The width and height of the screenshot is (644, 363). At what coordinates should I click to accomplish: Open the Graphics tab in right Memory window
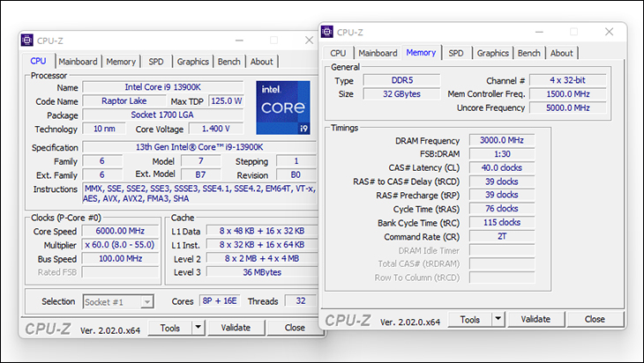493,53
